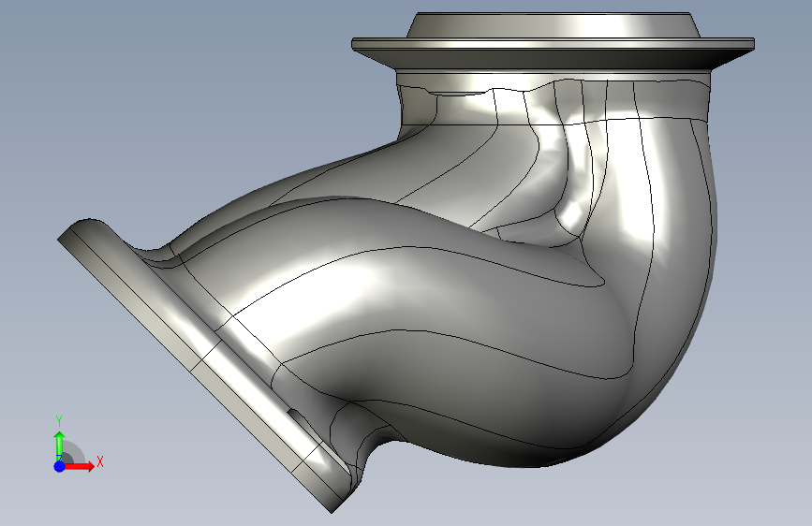Click the red "X" axis label

tap(100, 461)
